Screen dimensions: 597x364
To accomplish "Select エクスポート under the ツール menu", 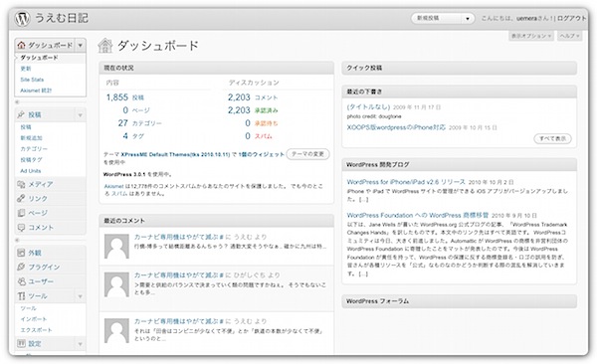I will (36, 330).
